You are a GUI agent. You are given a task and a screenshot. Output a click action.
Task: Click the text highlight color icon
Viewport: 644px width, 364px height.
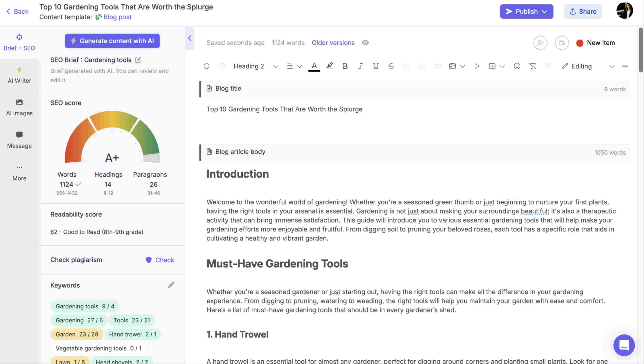330,66
